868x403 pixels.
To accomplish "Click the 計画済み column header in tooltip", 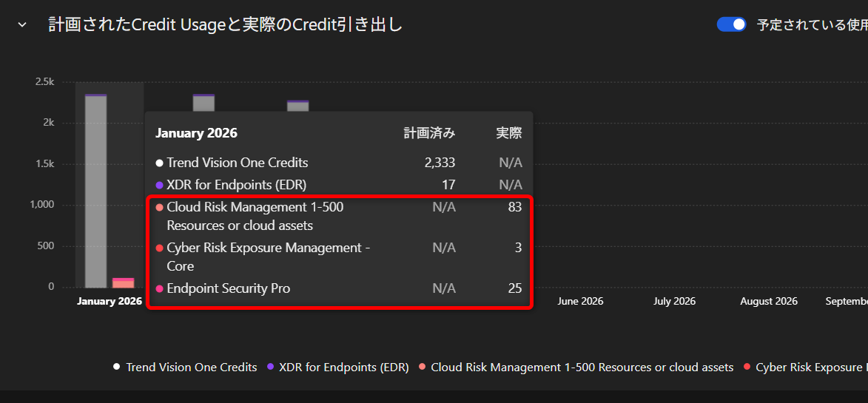I will pos(430,133).
